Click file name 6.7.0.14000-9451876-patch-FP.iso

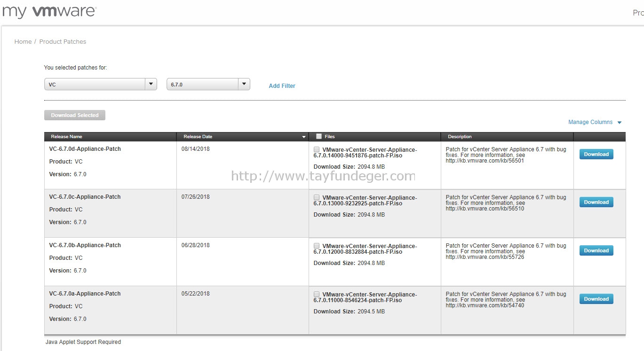[365, 153]
